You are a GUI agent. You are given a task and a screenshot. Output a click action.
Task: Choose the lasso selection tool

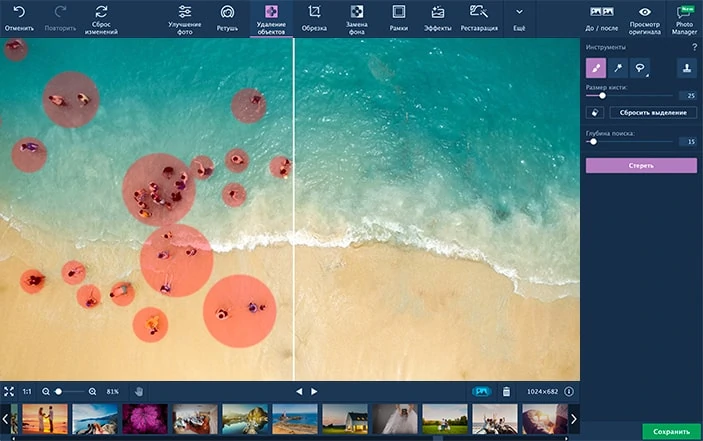[x=640, y=68]
